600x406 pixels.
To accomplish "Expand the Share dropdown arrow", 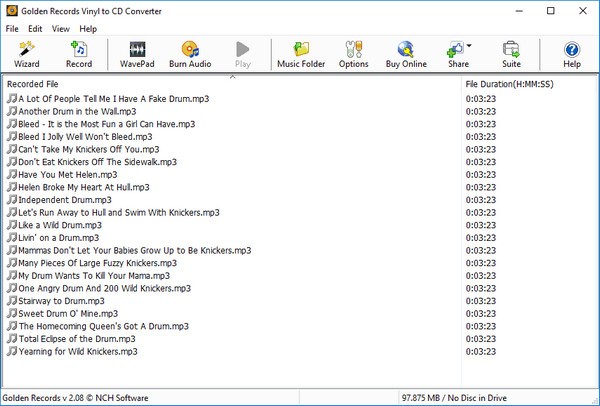I will 469,46.
